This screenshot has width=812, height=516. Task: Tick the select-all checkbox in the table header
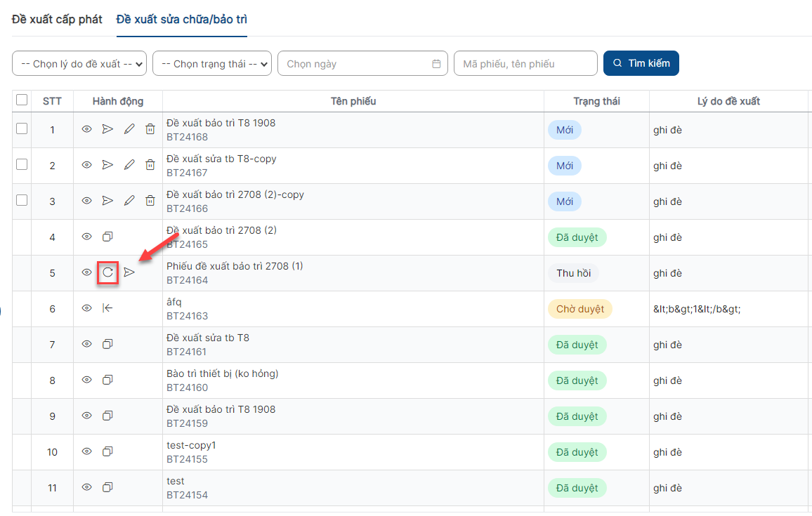pyautogui.click(x=22, y=100)
